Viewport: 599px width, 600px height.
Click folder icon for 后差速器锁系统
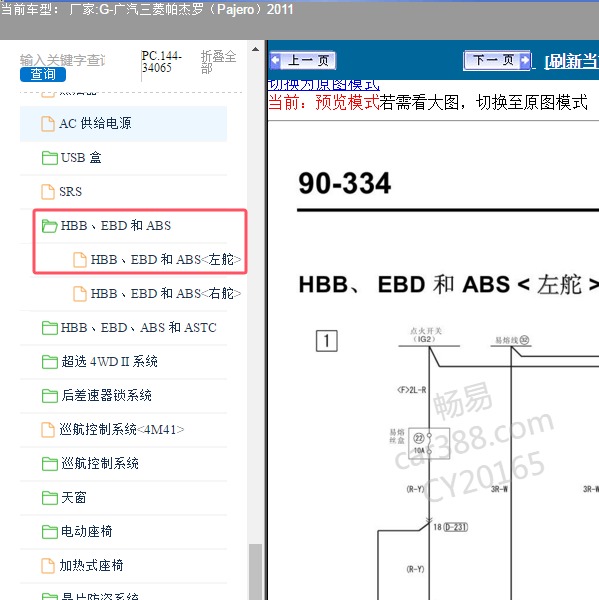50,396
